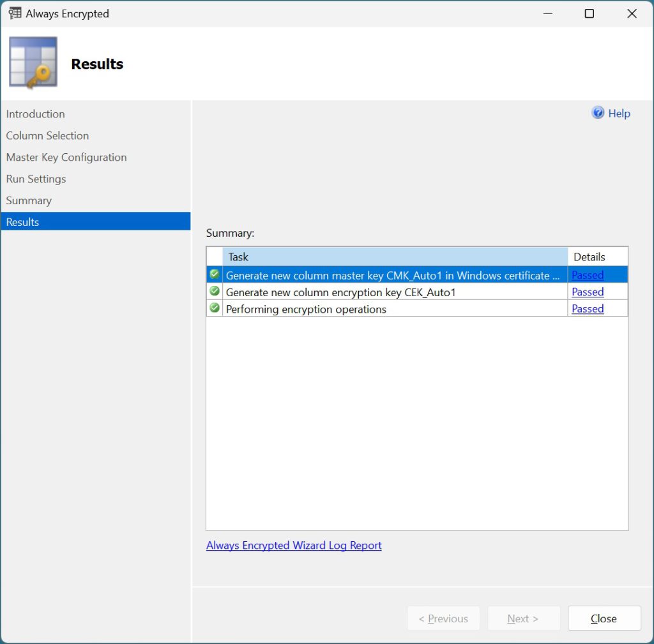Image resolution: width=654 pixels, height=644 pixels.
Task: Open Passed details for CEK_Auto1 task
Action: pos(588,292)
